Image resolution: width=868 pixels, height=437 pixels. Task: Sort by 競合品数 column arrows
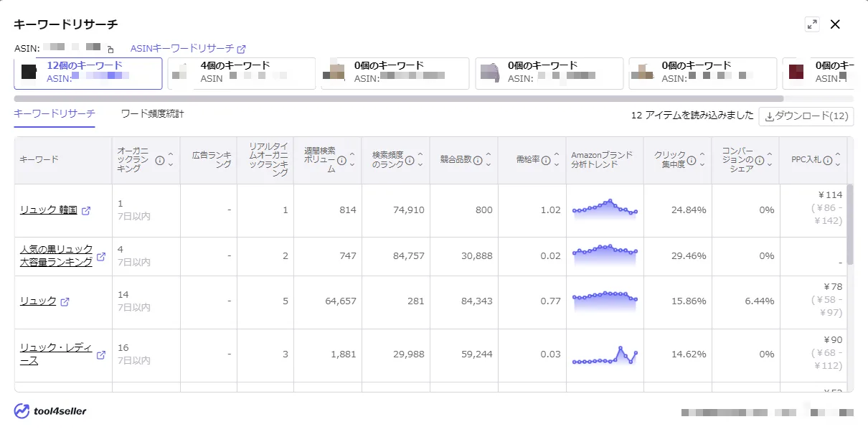[x=488, y=160]
